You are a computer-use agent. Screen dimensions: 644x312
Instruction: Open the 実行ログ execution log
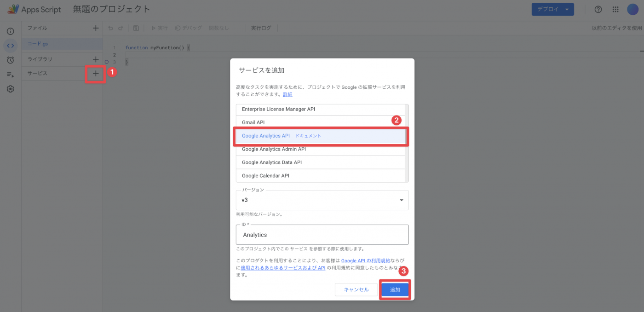[261, 28]
